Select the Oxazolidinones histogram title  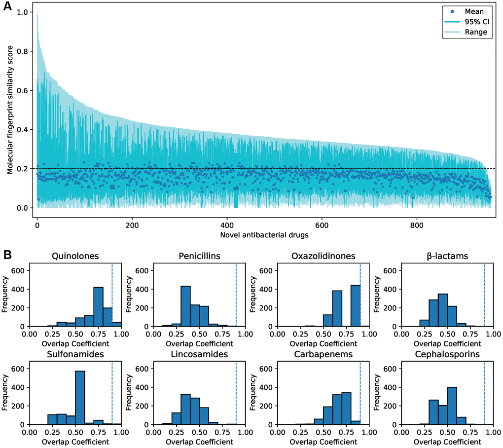(323, 257)
